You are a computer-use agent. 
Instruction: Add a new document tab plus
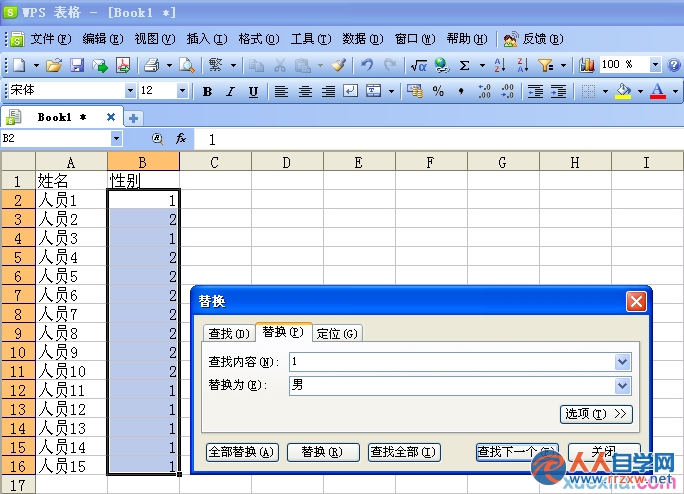pyautogui.click(x=133, y=118)
